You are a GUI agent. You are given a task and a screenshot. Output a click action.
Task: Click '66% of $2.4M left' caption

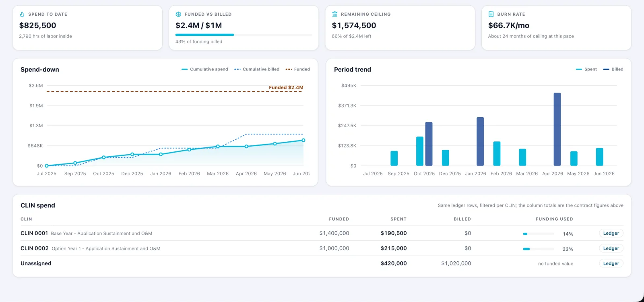click(x=351, y=36)
